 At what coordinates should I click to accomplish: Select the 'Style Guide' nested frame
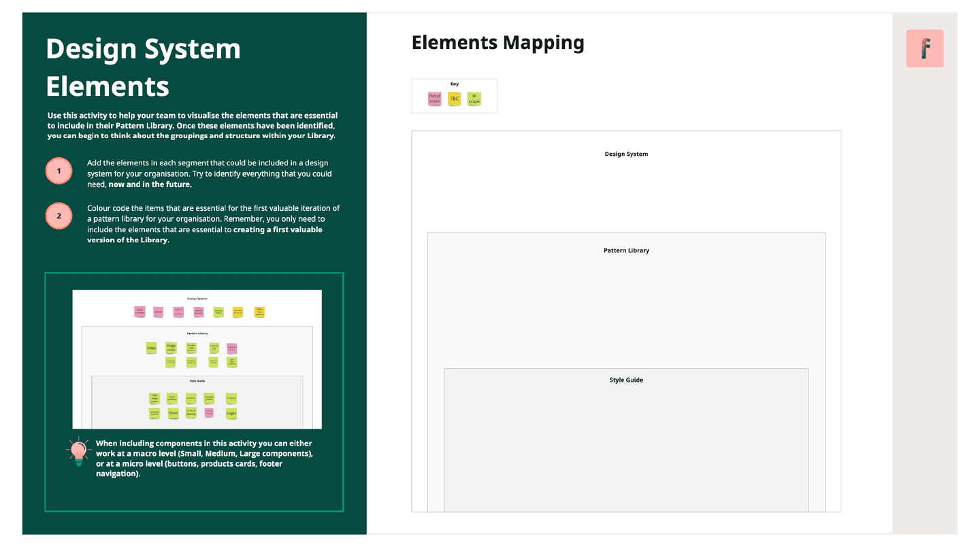pyautogui.click(x=626, y=380)
